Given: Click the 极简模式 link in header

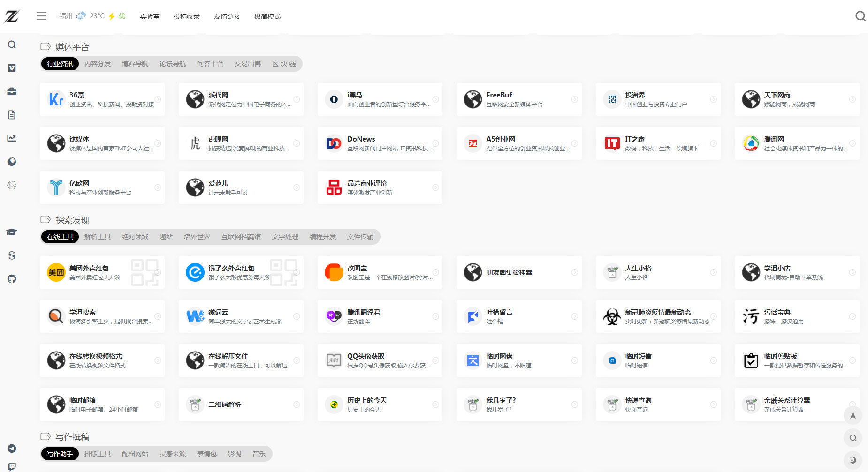Looking at the screenshot, I should (267, 16).
